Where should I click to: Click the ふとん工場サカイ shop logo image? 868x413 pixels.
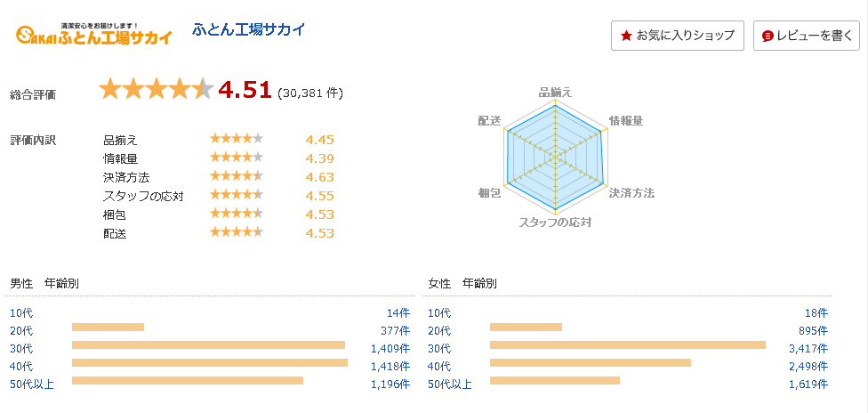click(x=94, y=35)
